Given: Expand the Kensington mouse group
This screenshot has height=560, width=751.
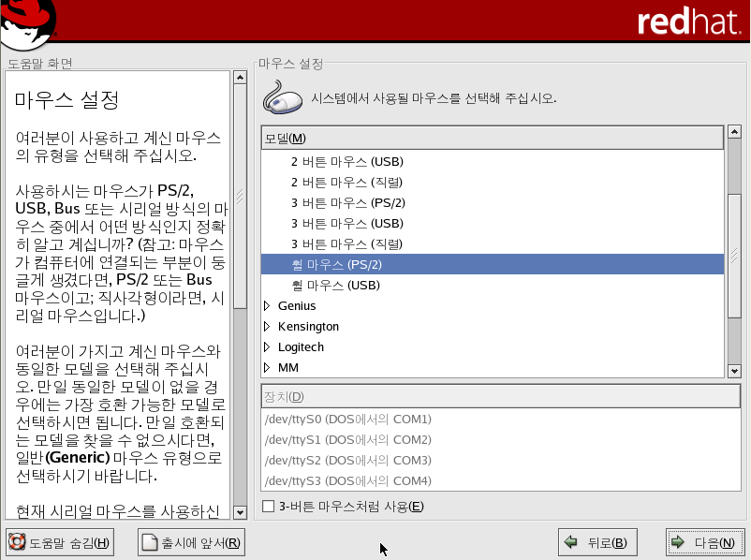Looking at the screenshot, I should tap(267, 326).
